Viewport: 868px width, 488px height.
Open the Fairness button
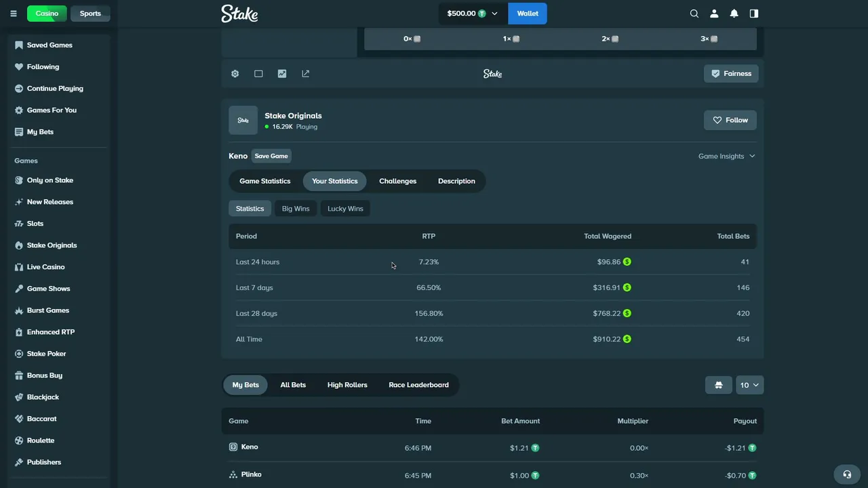click(731, 74)
